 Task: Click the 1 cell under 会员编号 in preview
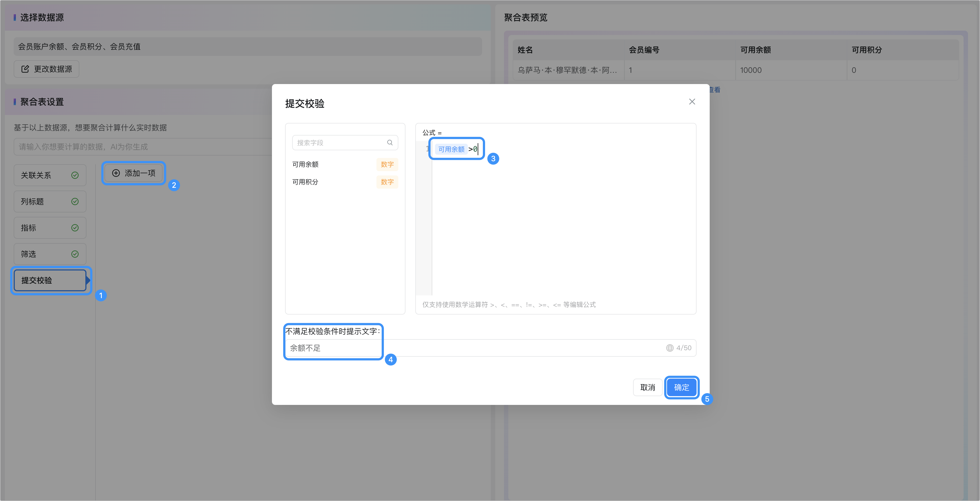click(680, 70)
